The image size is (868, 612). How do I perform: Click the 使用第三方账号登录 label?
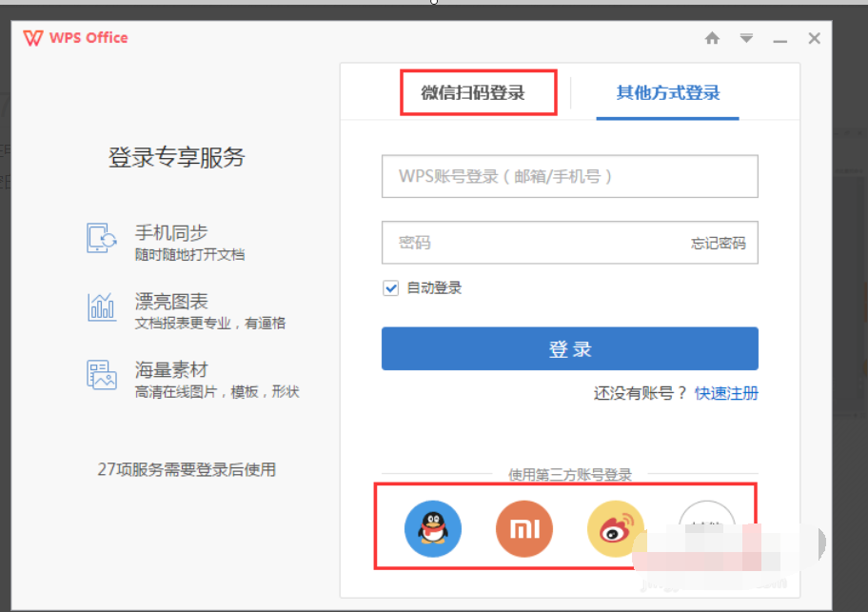569,475
